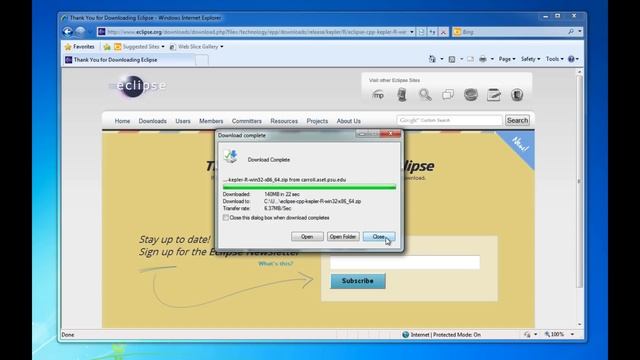Image resolution: width=640 pixels, height=360 pixels.
Task: Click the Bing search box
Action: pos(513,32)
